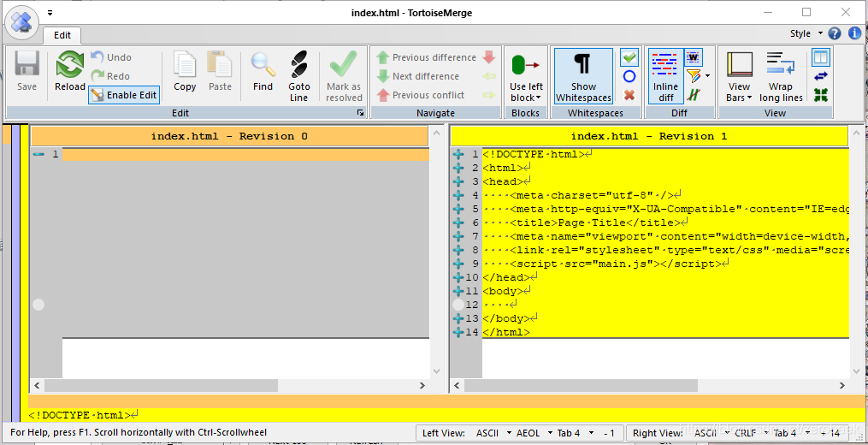
Task: Expand the filter dropdown arrow in the Diff group
Action: [707, 76]
